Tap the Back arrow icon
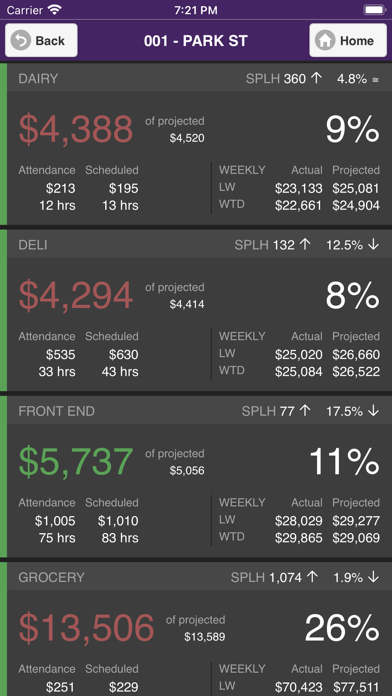This screenshot has width=392, height=696. pos(21,40)
